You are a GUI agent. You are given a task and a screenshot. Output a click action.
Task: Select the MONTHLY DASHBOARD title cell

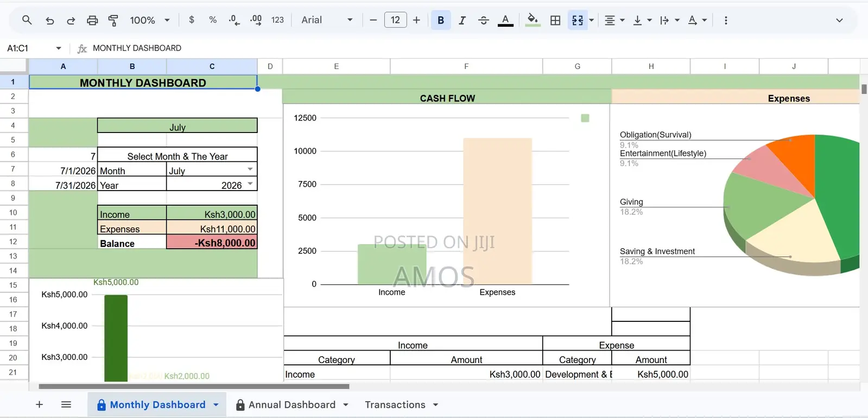[x=143, y=83]
